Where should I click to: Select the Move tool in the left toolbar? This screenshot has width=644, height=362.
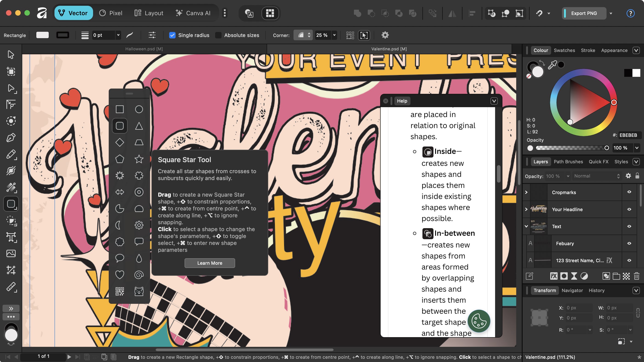tap(11, 55)
